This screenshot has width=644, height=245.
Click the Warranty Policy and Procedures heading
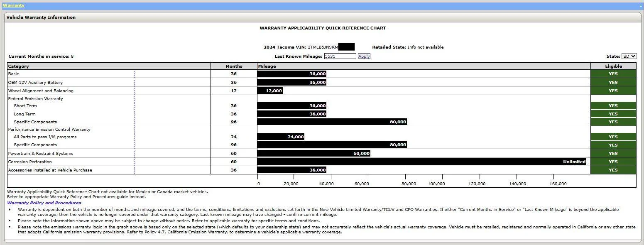click(x=44, y=203)
